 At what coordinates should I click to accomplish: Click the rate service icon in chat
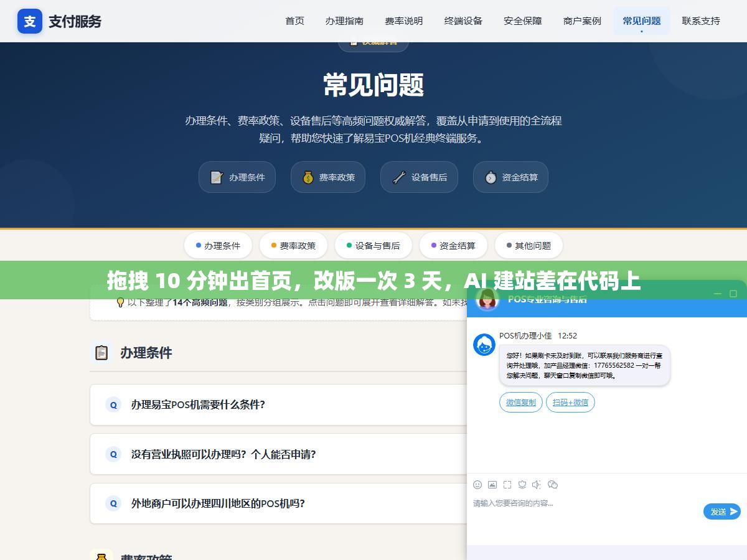tap(522, 485)
